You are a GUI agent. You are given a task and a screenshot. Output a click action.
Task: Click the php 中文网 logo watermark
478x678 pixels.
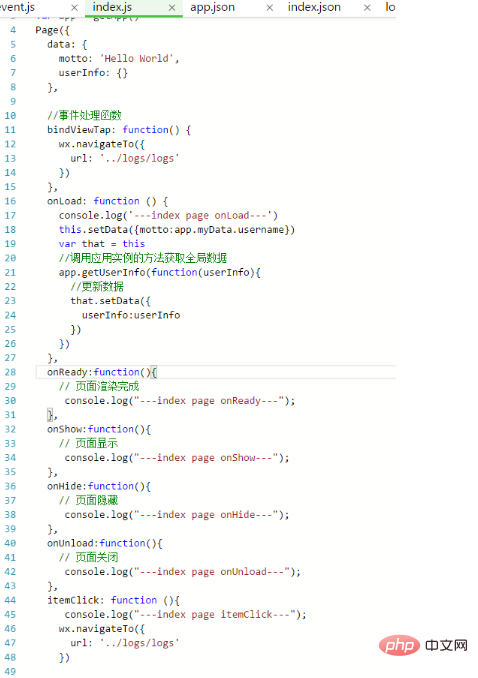point(423,646)
